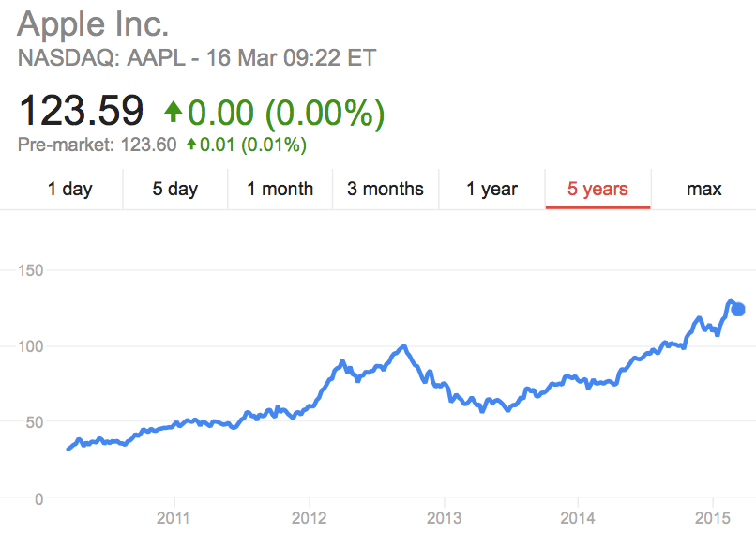Open the 3 months tab

(x=386, y=189)
